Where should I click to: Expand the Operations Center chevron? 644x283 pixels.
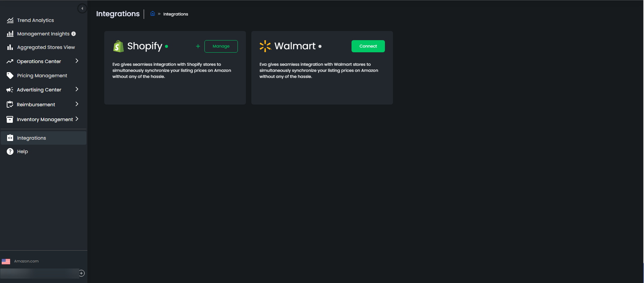coord(77,61)
